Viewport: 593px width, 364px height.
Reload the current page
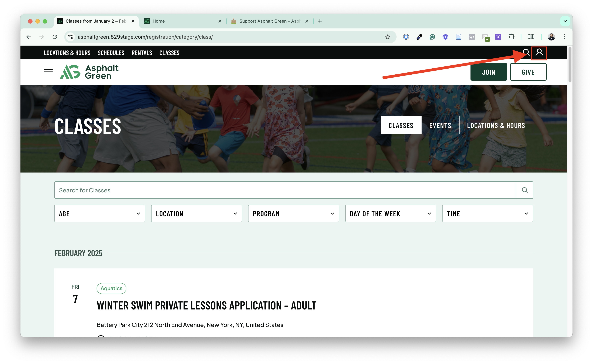[x=55, y=37]
